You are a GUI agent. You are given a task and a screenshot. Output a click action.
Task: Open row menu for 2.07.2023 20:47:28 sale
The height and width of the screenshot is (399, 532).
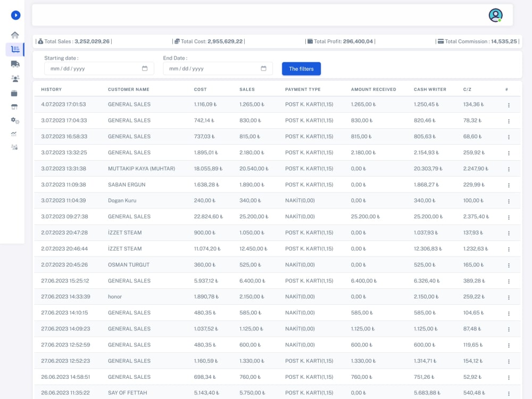[509, 234]
